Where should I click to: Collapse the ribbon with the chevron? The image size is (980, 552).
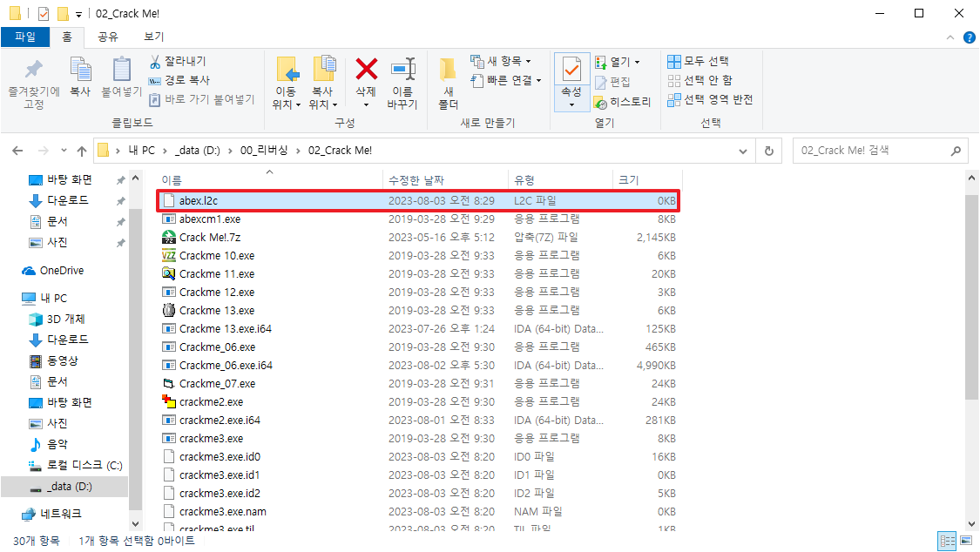(950, 37)
